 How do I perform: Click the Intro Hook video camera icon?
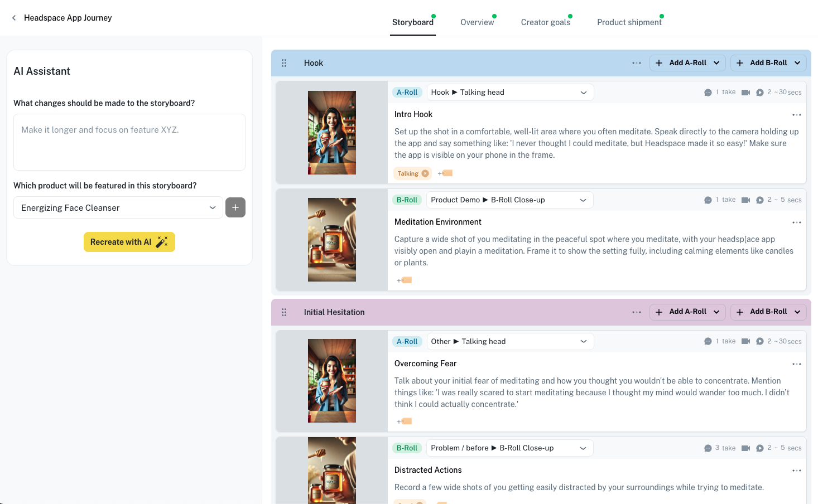(x=745, y=93)
